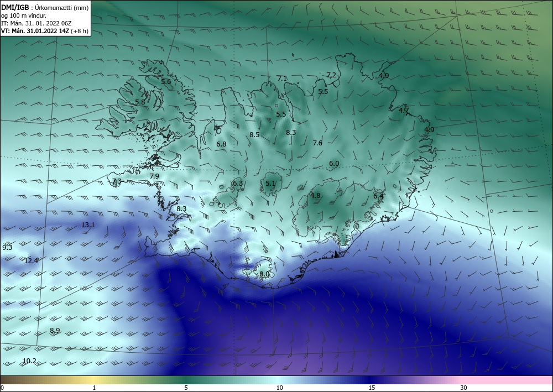Click the 13.1 value over the sea

88,225
